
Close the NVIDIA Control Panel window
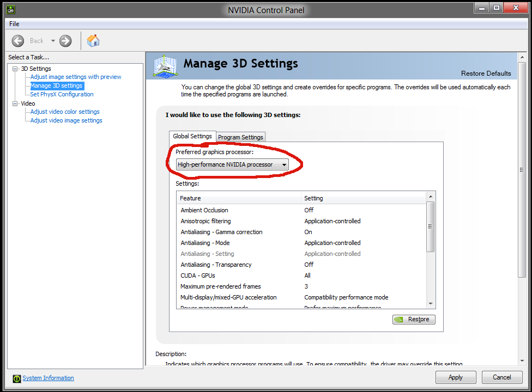coord(516,8)
